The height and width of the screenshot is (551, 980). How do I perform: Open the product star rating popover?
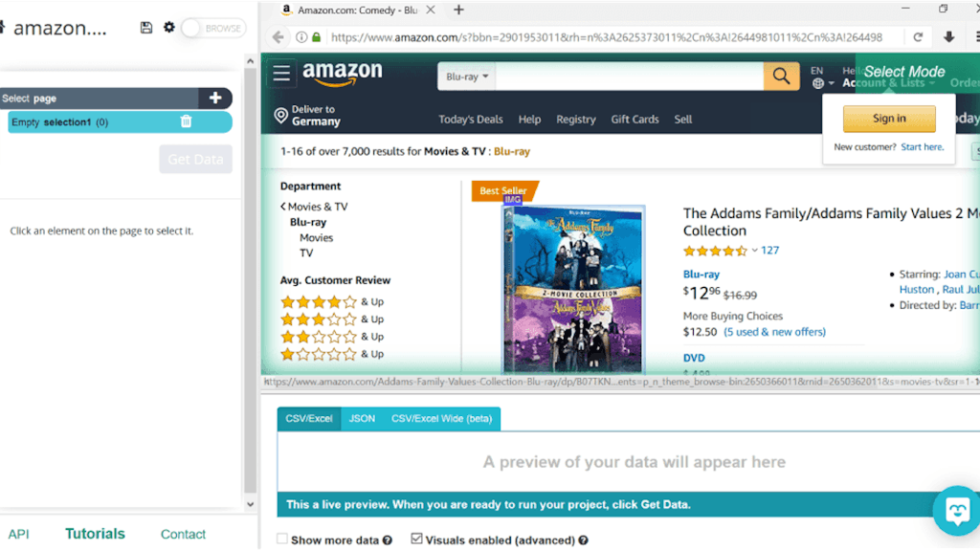[x=720, y=252]
